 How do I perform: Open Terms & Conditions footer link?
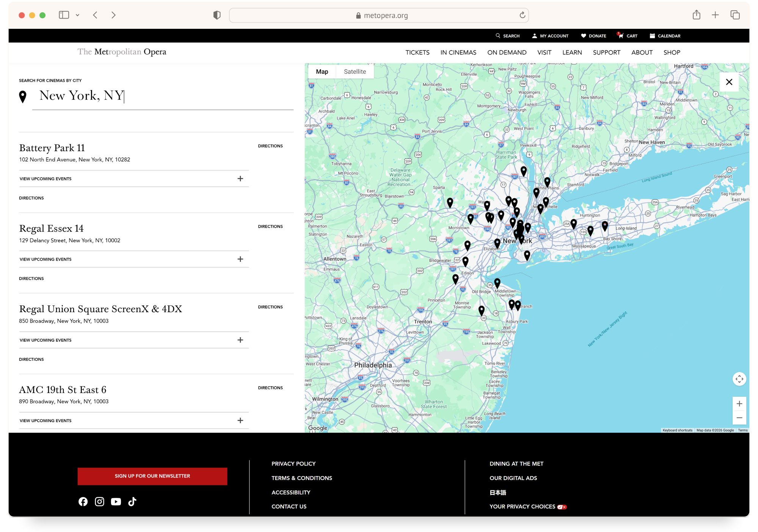[302, 478]
